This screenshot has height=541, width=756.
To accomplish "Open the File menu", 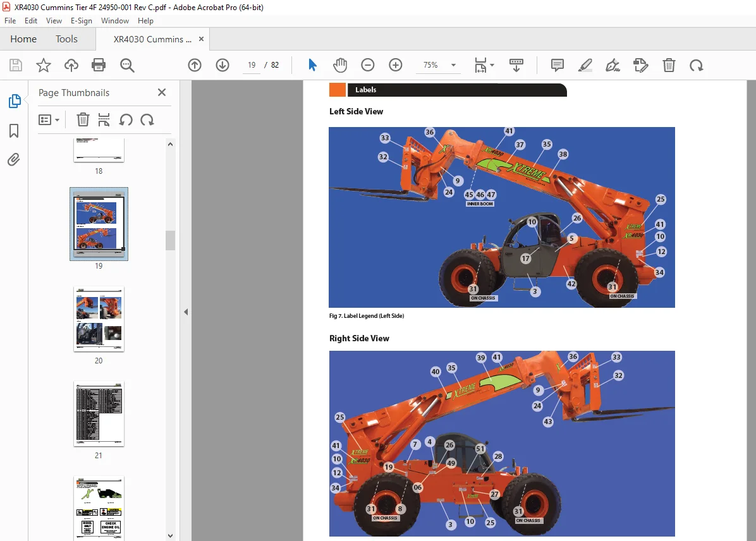I will pyautogui.click(x=10, y=21).
